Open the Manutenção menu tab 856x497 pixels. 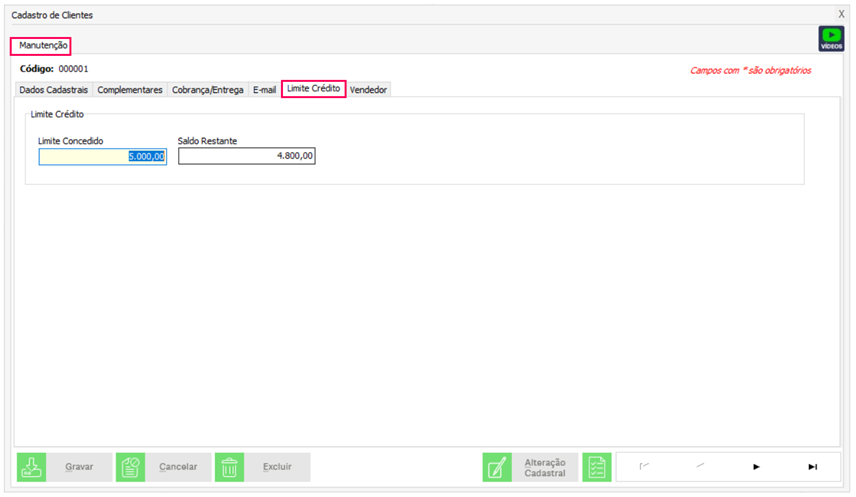click(x=42, y=46)
